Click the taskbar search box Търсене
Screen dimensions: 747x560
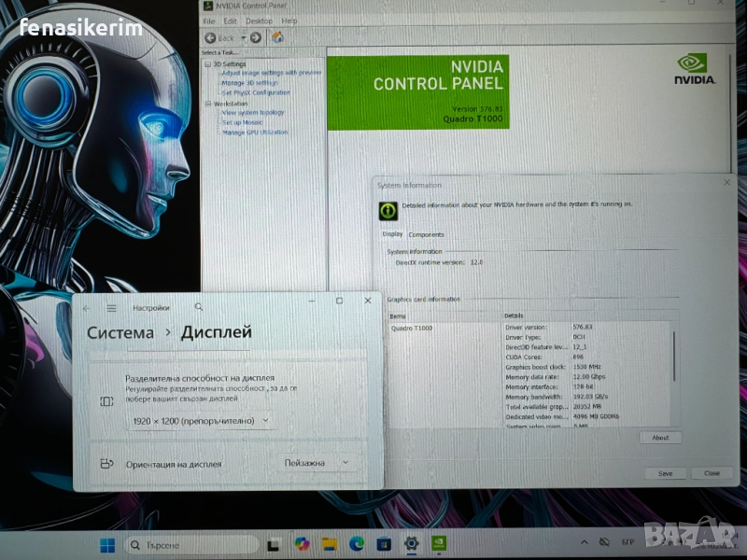click(192, 545)
